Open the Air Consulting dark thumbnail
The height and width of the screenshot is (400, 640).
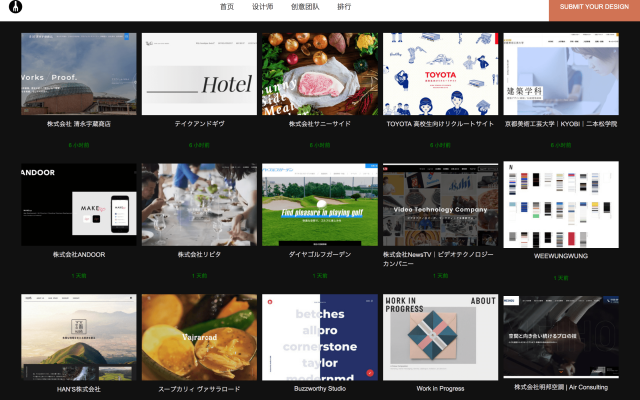pos(561,337)
